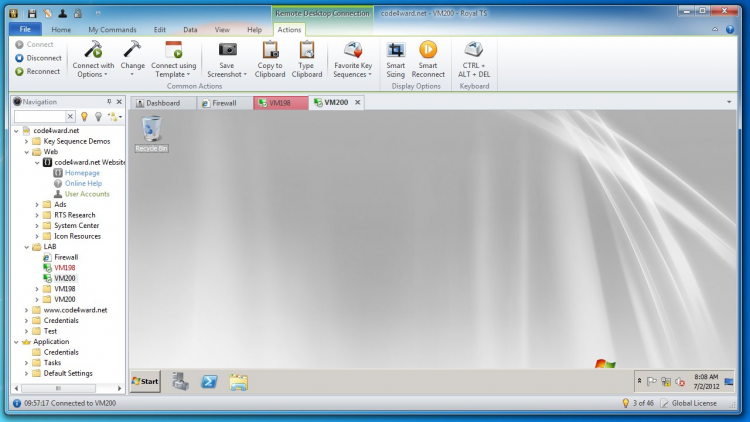Send CTRL + ALT + DEL
This screenshot has width=750, height=422.
474,60
